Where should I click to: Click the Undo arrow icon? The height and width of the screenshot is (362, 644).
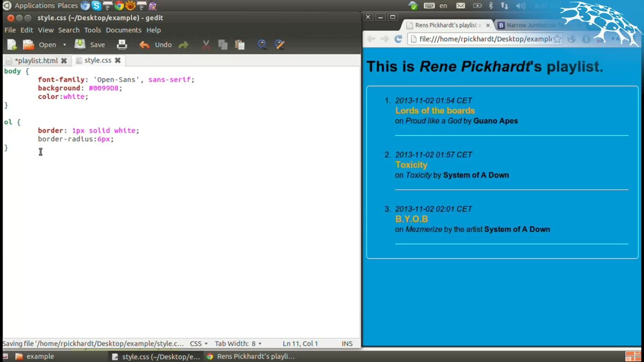[144, 45]
